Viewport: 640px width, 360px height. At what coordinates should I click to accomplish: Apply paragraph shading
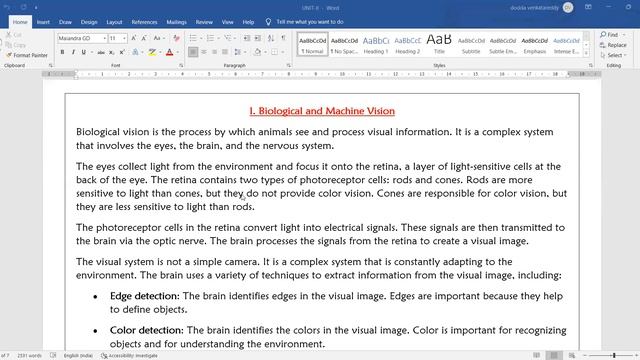pyautogui.click(x=257, y=52)
